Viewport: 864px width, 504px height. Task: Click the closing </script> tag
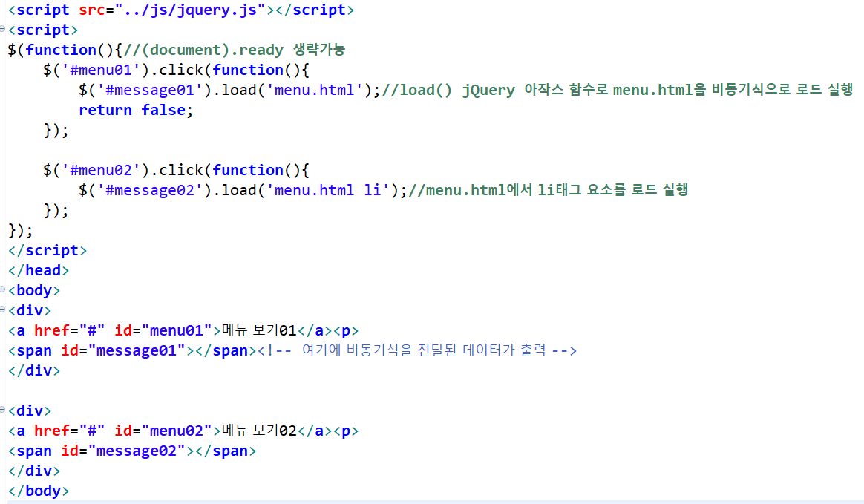click(48, 251)
